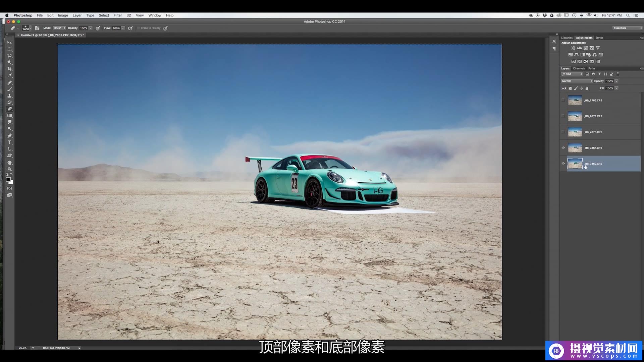Open the layer Kind filter dropdown
This screenshot has height=362, width=644.
[572, 74]
